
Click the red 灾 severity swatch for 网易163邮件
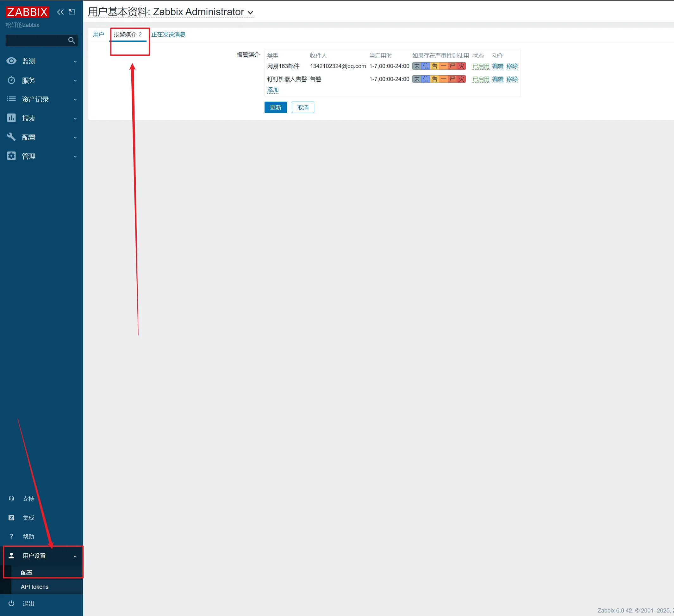461,66
